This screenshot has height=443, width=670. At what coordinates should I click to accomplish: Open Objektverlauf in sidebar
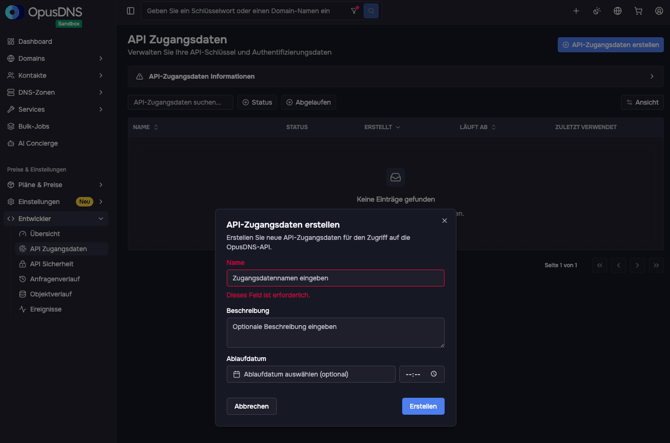(x=62, y=294)
